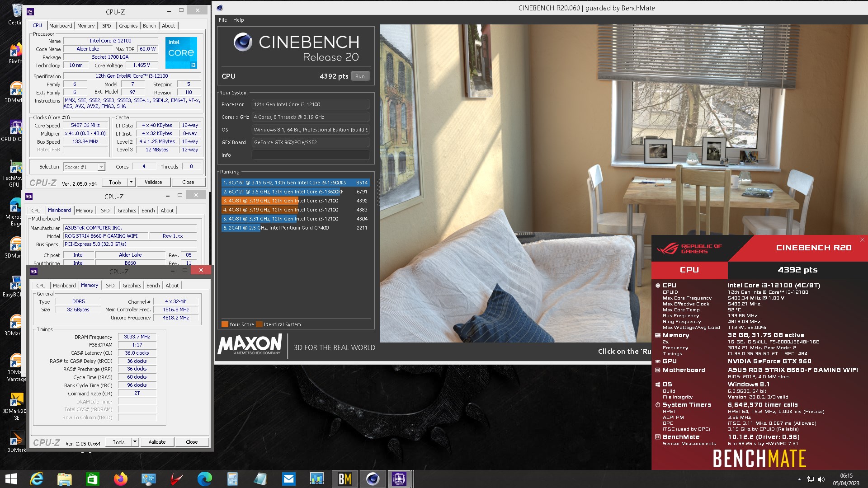The width and height of the screenshot is (868, 488).
Task: Open Notepad from the taskbar
Action: pyautogui.click(x=261, y=479)
